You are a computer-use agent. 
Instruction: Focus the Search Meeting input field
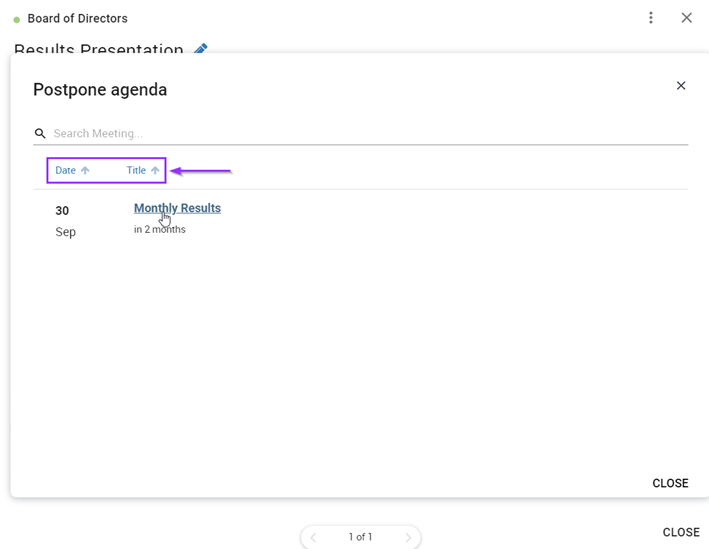click(x=370, y=133)
